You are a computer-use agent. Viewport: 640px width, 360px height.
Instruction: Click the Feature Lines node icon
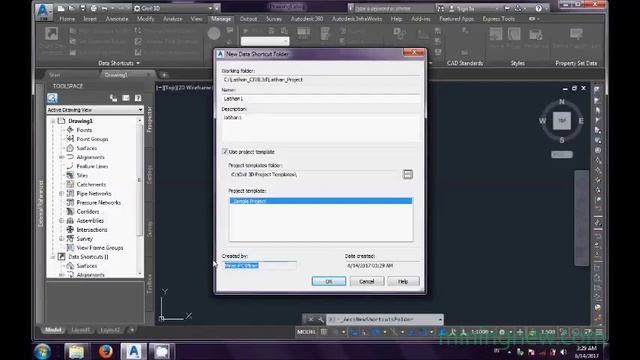point(70,166)
